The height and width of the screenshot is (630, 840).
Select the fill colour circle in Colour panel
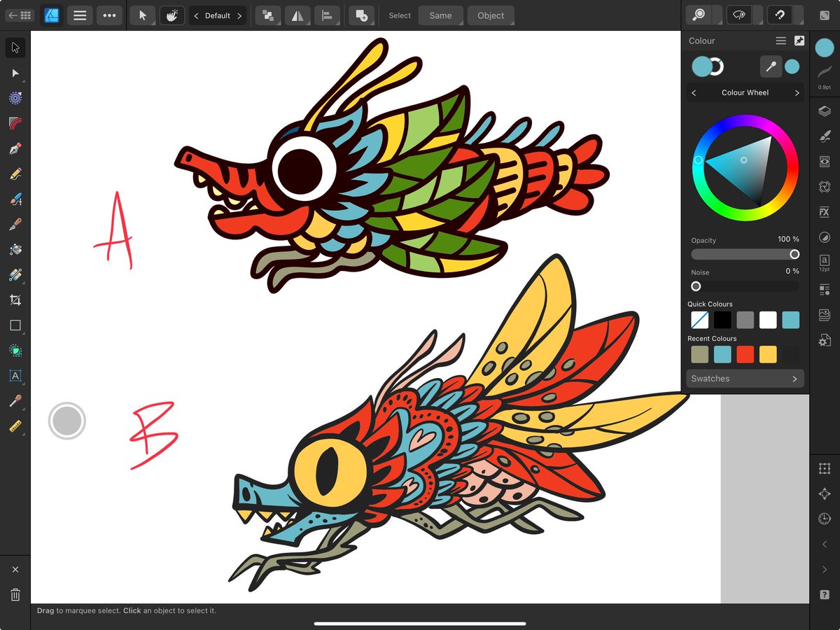pos(701,66)
